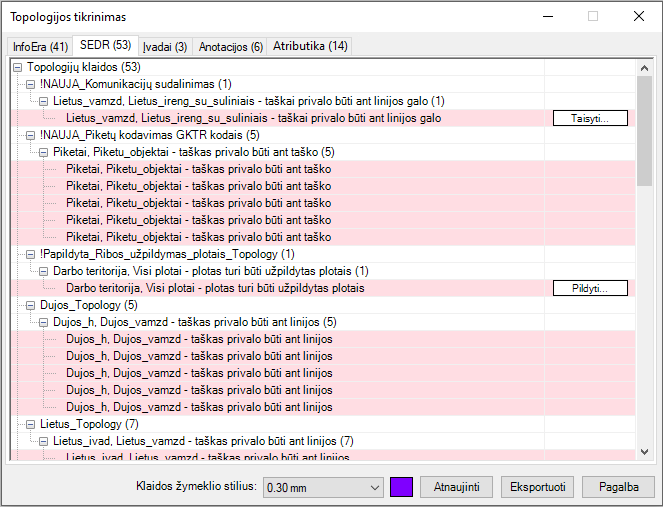Click the Atnaujinti refresh button
Image resolution: width=663 pixels, height=508 pixels.
pos(456,487)
